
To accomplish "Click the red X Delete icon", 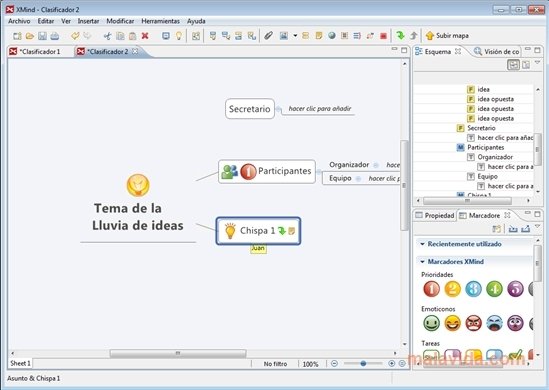I will (x=145, y=36).
